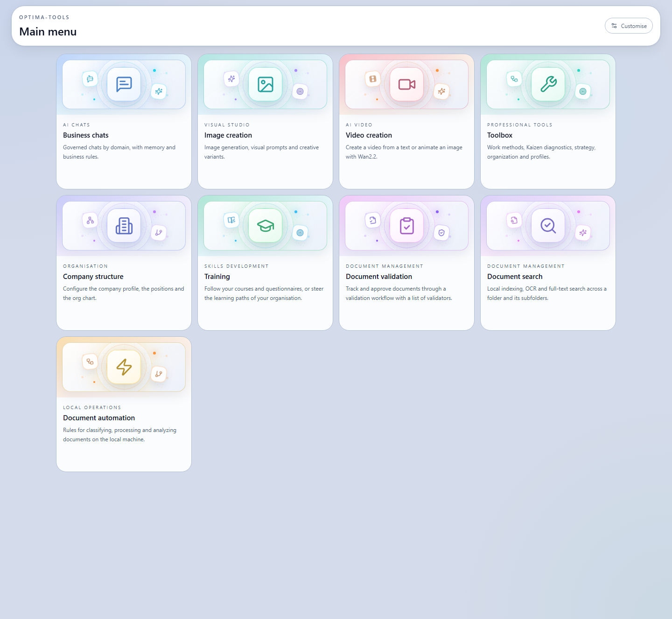Click the SKILLS DEVELOPMENT category label
Viewport: 672px width, 619px height.
[x=236, y=266]
